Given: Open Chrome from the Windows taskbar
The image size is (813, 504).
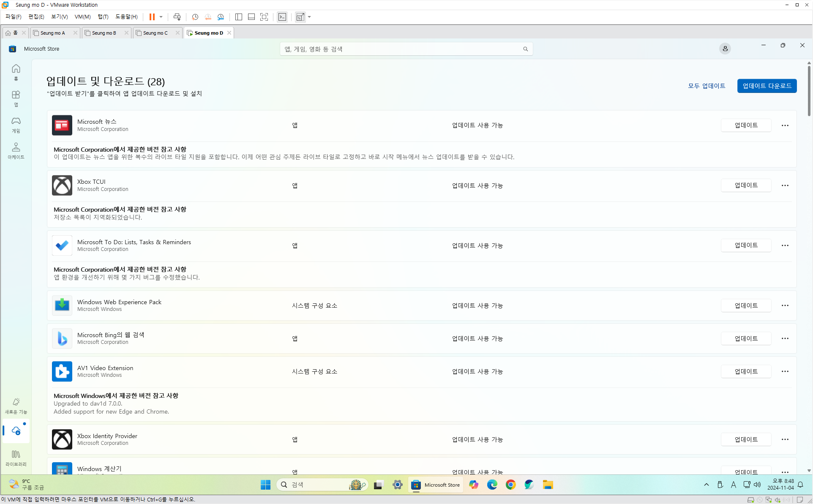Looking at the screenshot, I should click(510, 485).
